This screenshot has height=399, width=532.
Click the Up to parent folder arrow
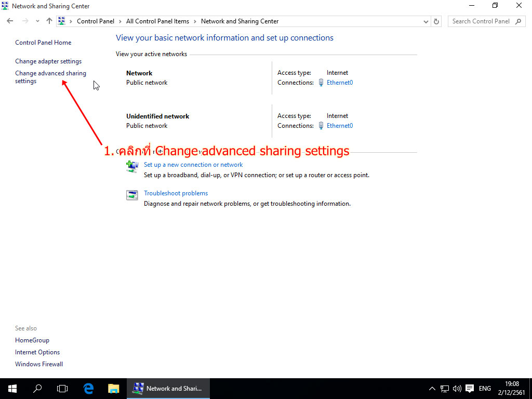coord(49,21)
